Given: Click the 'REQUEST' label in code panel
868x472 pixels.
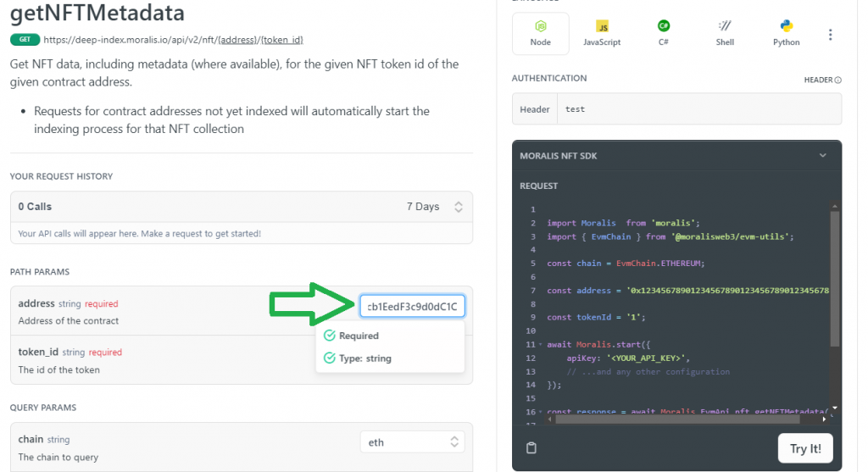Looking at the screenshot, I should click(x=538, y=186).
